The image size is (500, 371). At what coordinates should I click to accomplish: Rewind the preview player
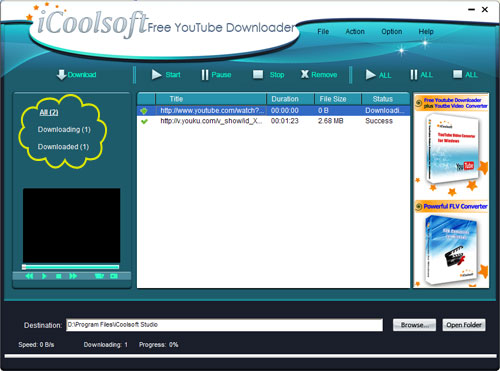point(29,276)
